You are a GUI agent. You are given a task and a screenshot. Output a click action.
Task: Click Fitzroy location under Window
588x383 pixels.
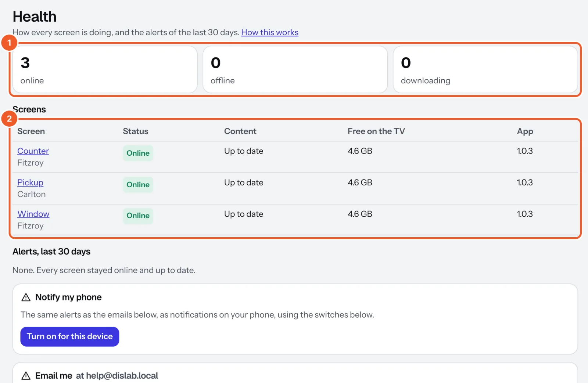pos(31,226)
